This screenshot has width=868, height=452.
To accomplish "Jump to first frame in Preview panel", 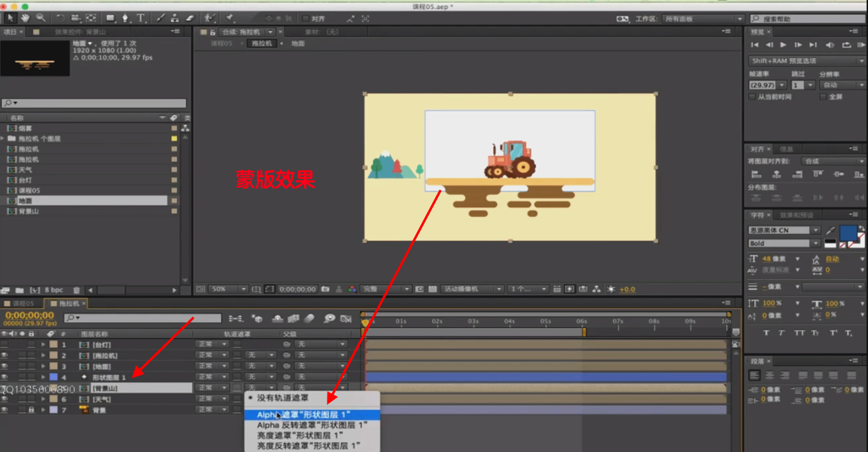I will [754, 45].
